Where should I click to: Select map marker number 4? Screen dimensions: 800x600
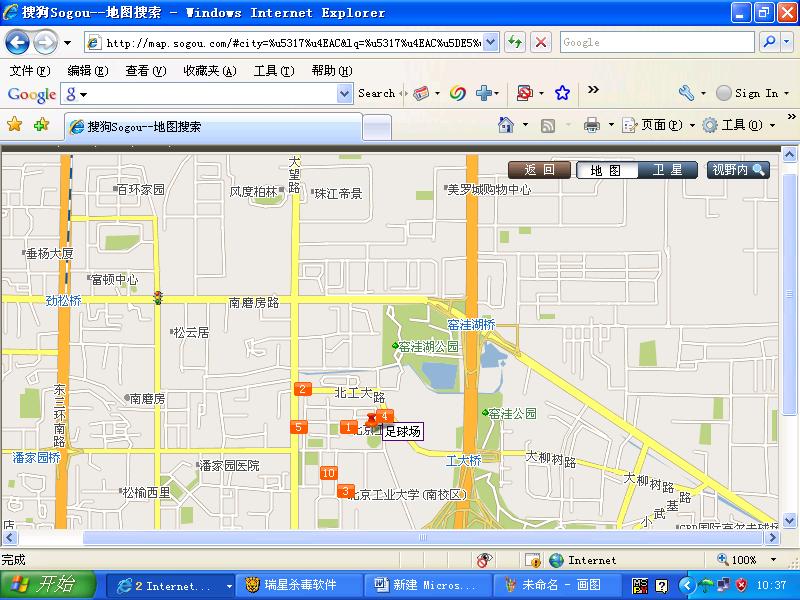pos(386,415)
